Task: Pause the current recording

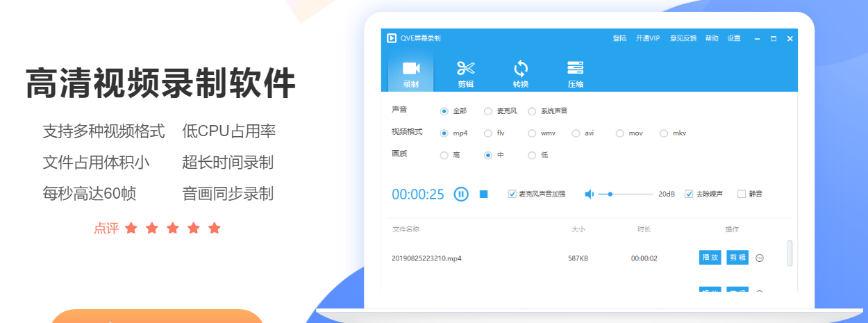Action: pyautogui.click(x=461, y=194)
